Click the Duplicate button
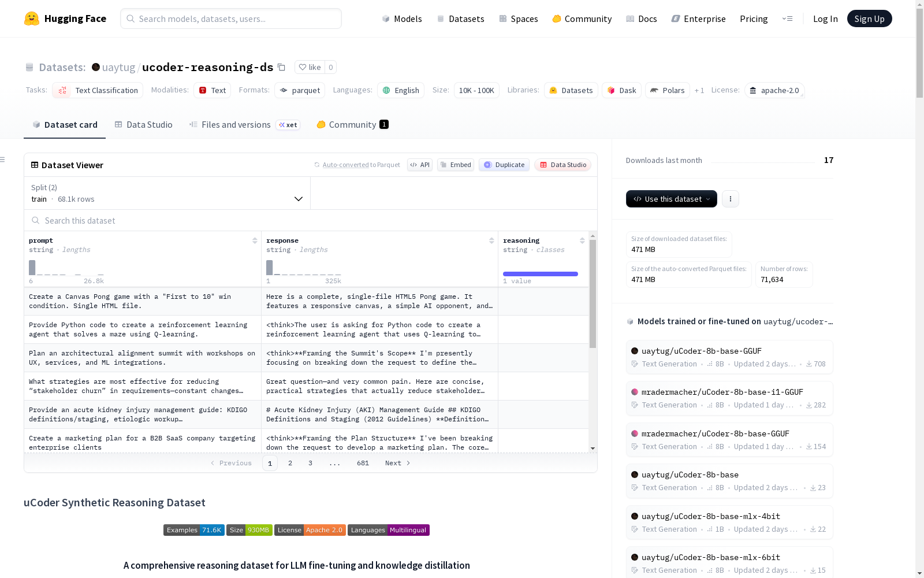 click(x=504, y=165)
